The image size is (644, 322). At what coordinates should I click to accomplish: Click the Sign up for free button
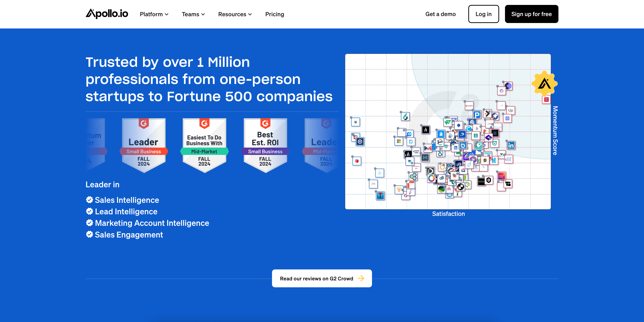click(x=531, y=14)
